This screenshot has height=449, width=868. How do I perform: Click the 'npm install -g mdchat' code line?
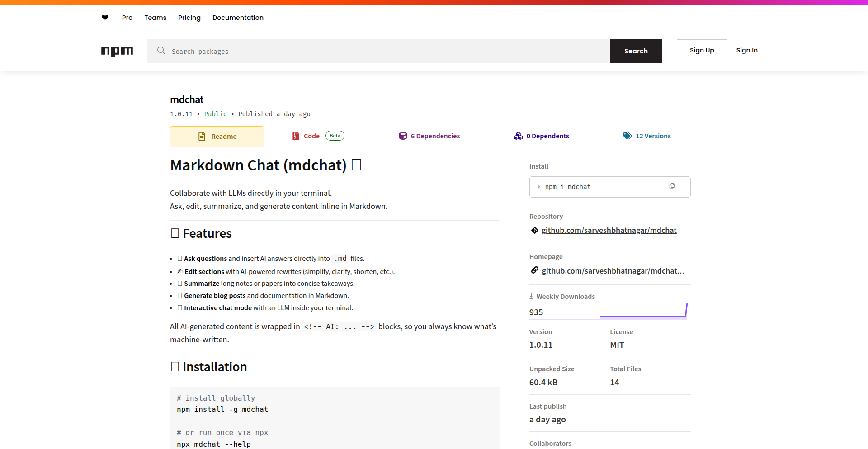point(222,410)
